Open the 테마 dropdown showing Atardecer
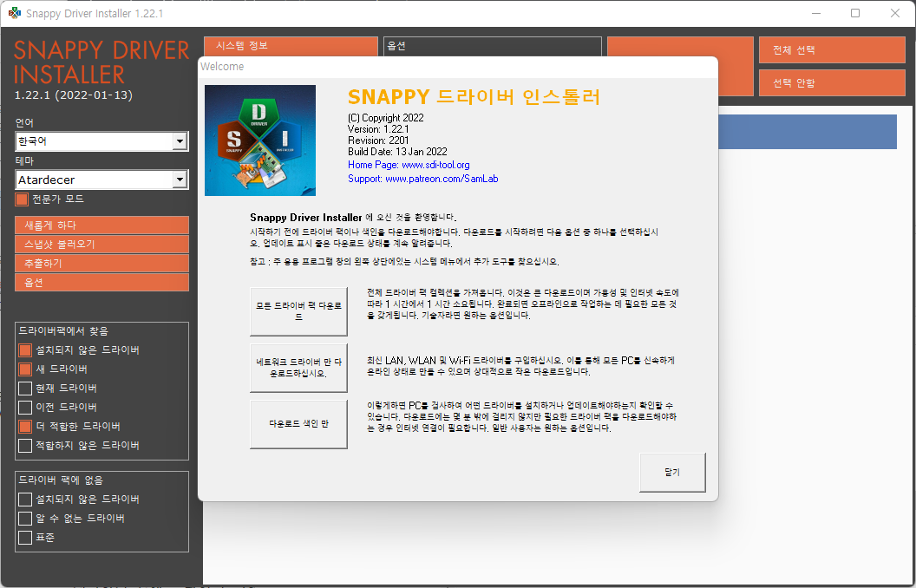916x588 pixels. click(101, 180)
